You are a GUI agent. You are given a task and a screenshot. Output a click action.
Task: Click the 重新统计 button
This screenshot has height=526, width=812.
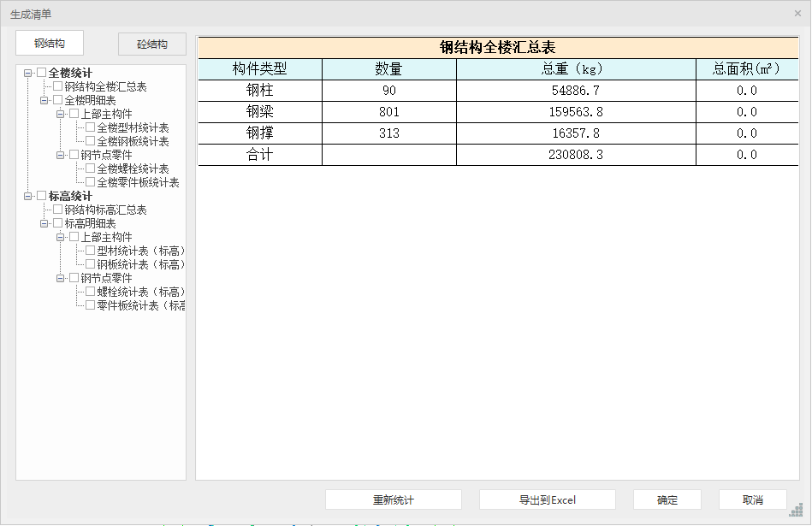coord(393,499)
